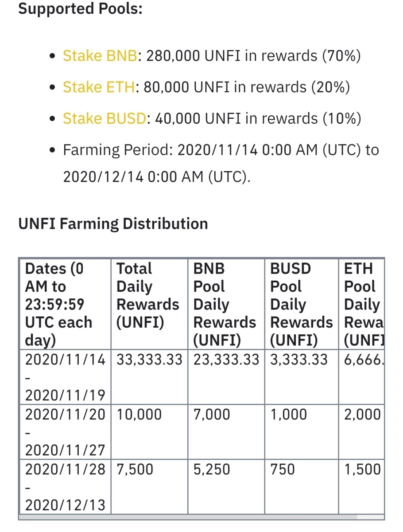The height and width of the screenshot is (532, 403).
Task: Select the ETH Pool Daily header
Action: point(361,304)
